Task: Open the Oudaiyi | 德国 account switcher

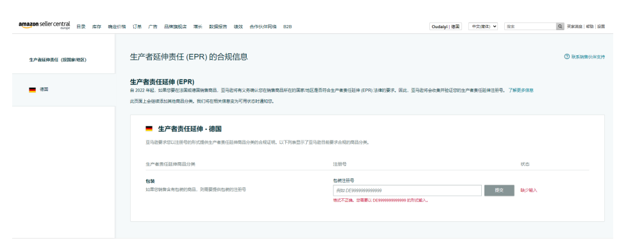Action: coord(445,26)
